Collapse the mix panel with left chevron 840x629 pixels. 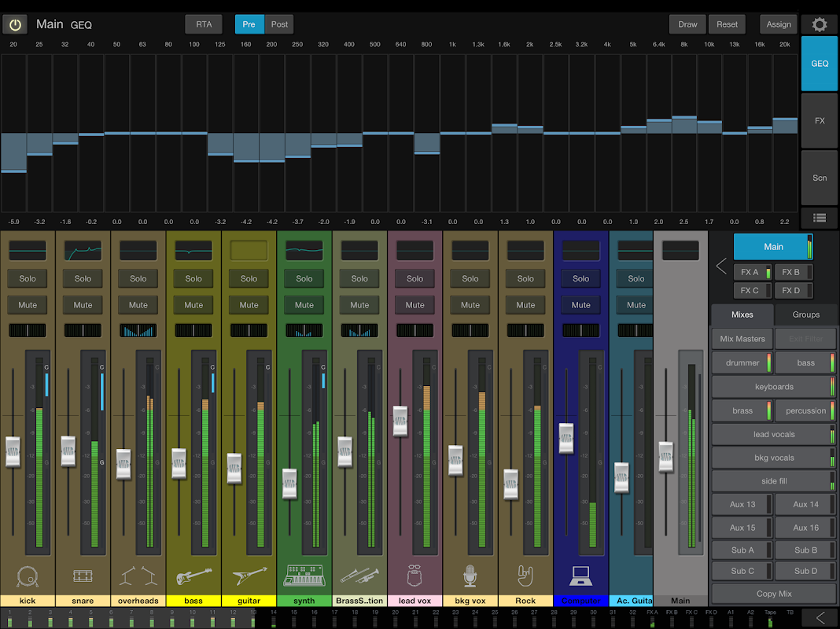pyautogui.click(x=721, y=266)
